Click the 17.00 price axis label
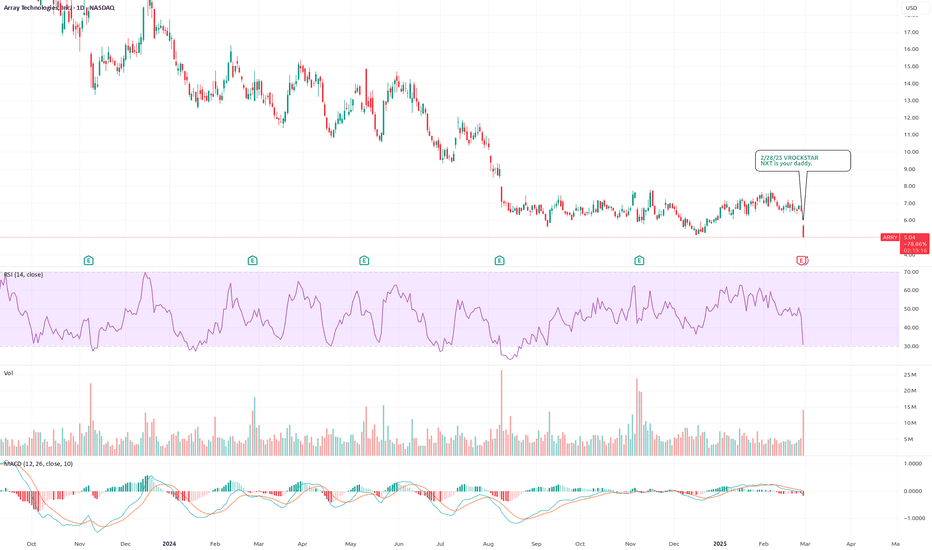This screenshot has height=550, width=932. (911, 32)
